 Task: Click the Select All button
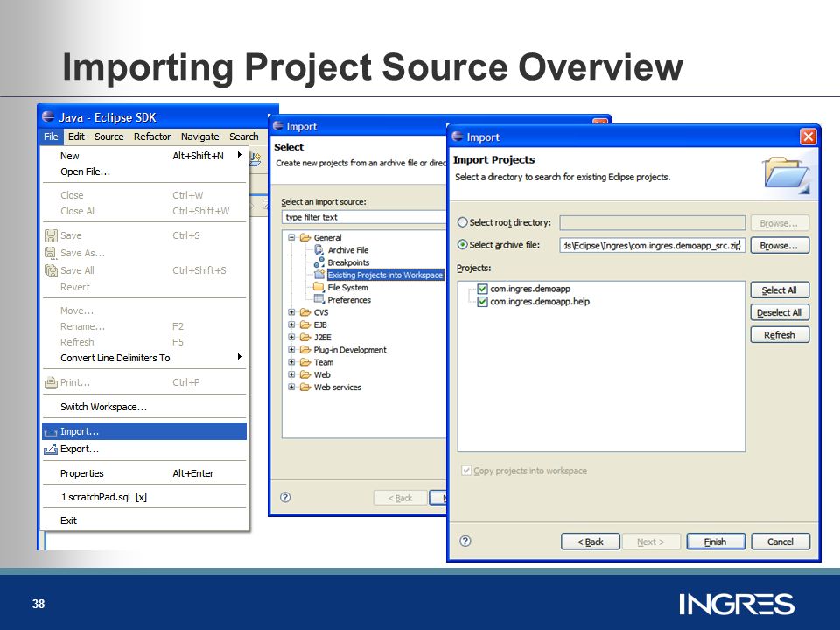(x=780, y=290)
